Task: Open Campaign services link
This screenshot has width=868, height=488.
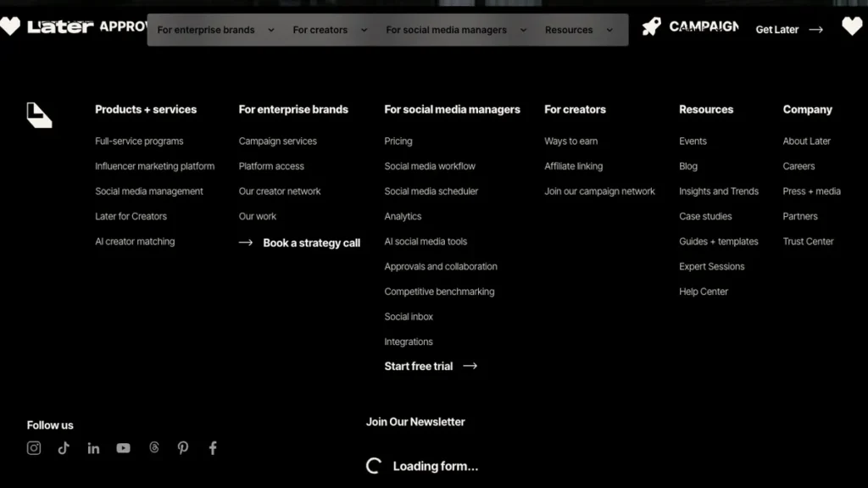Action: click(x=278, y=141)
